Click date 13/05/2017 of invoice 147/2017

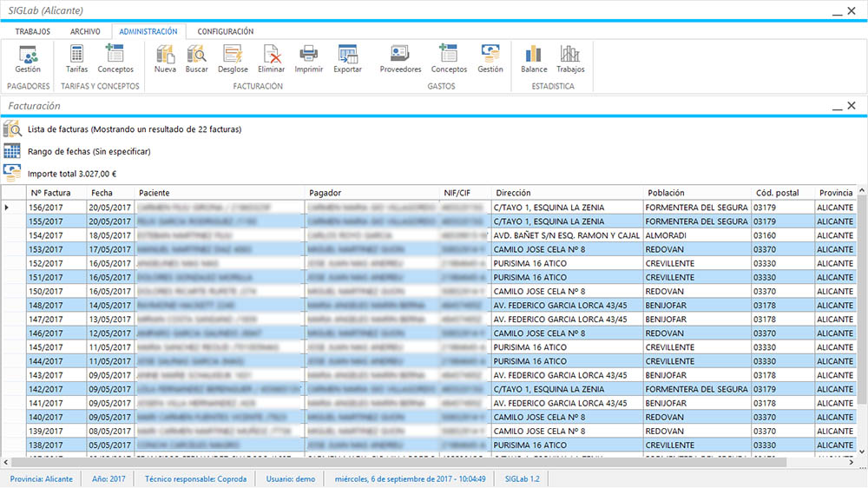click(109, 319)
